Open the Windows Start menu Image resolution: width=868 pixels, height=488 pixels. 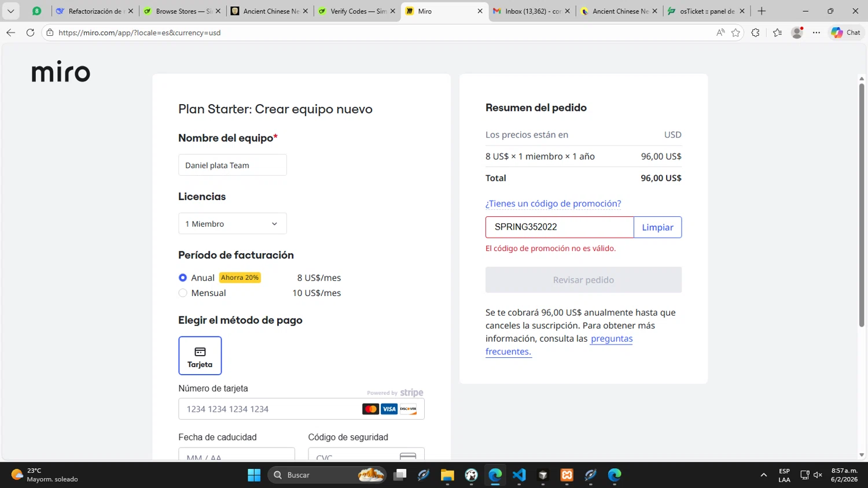click(x=254, y=475)
